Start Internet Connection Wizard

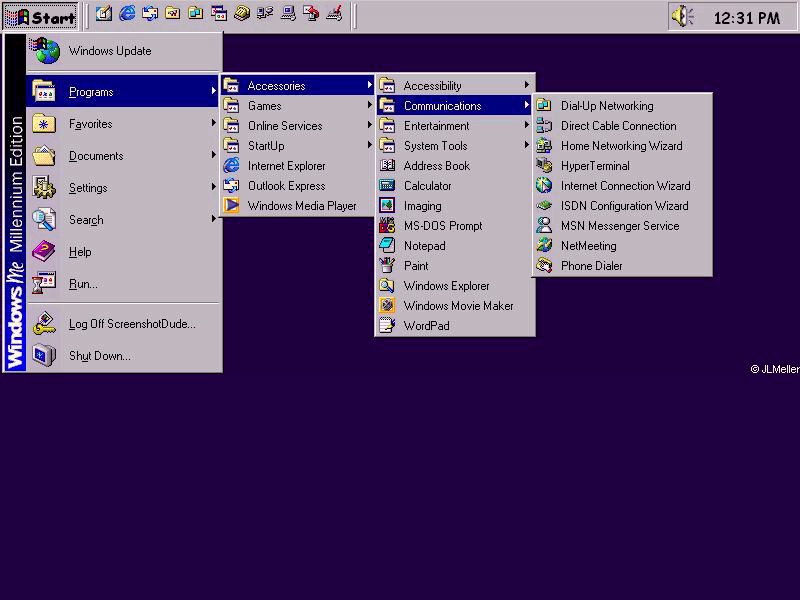(622, 186)
